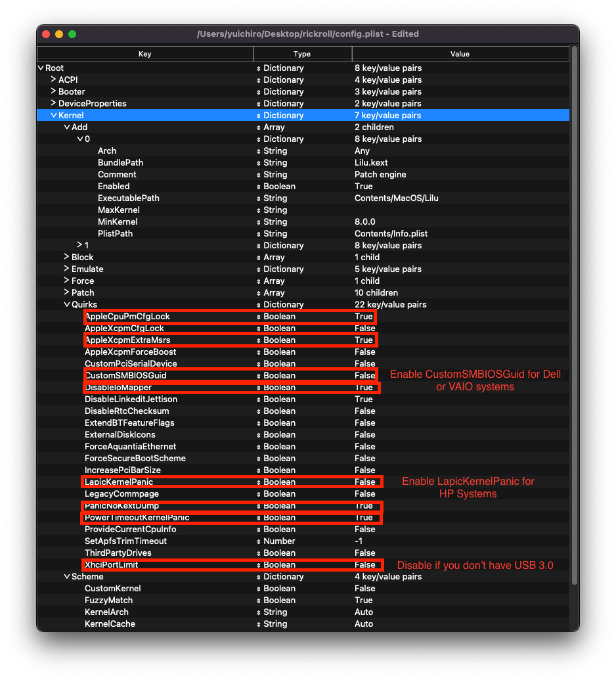Screen dimensions: 616x680
Task: Click the type stepper icon for XhciPortLimit
Action: pos(258,565)
